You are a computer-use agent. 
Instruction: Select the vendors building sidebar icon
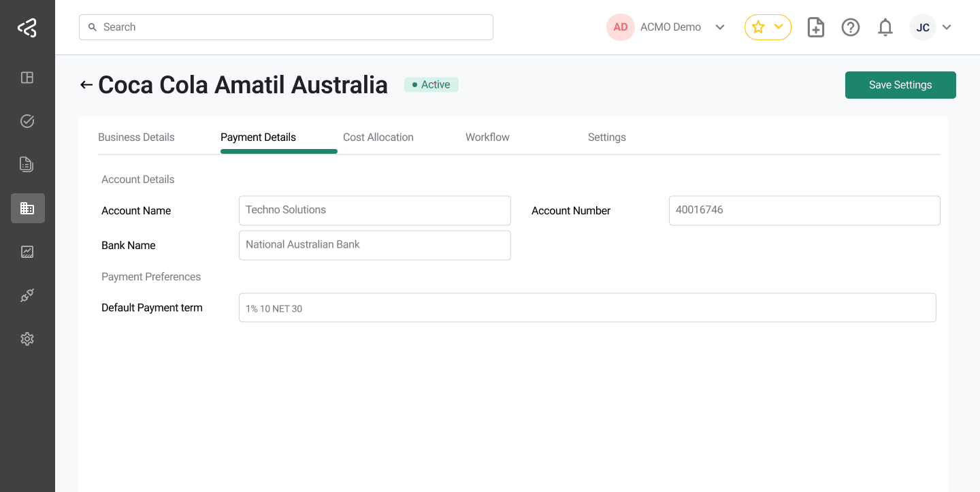(x=28, y=208)
